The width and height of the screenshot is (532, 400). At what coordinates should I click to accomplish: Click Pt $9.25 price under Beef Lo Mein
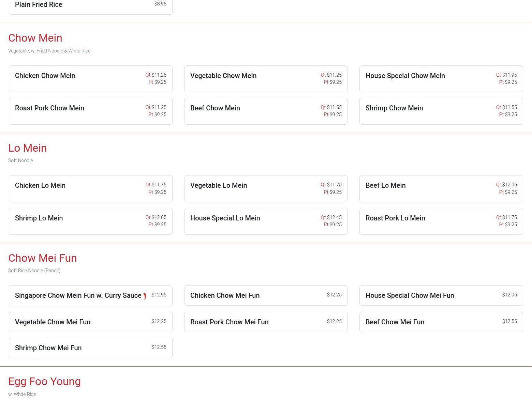click(508, 192)
